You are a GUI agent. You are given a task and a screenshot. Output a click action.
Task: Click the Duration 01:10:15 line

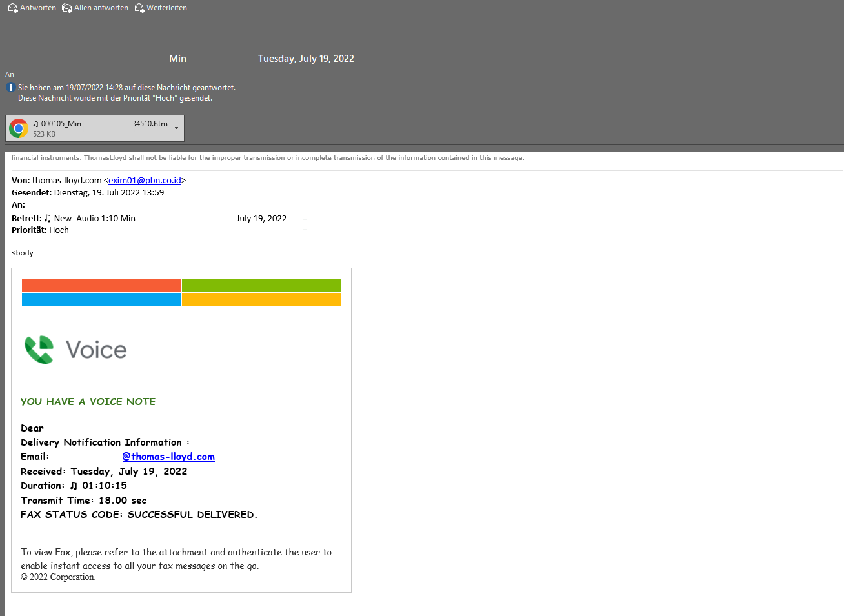click(x=74, y=486)
